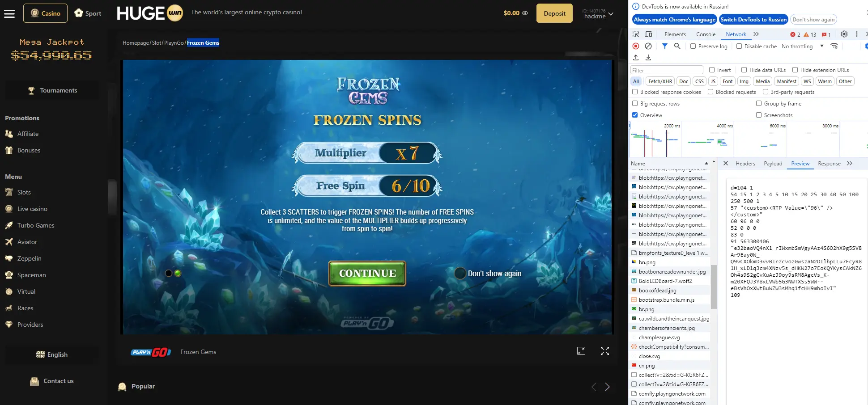
Task: Open the Response tab
Action: coord(829,164)
